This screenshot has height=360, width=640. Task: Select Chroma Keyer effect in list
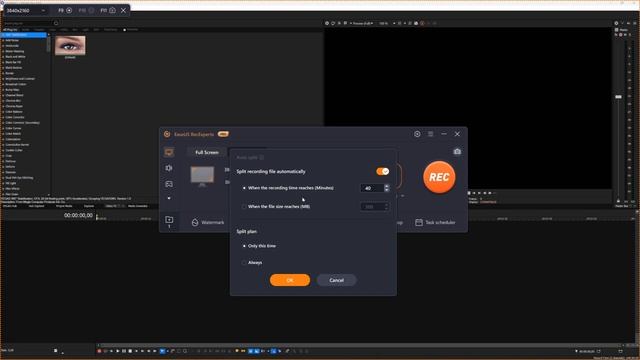pyautogui.click(x=14, y=106)
